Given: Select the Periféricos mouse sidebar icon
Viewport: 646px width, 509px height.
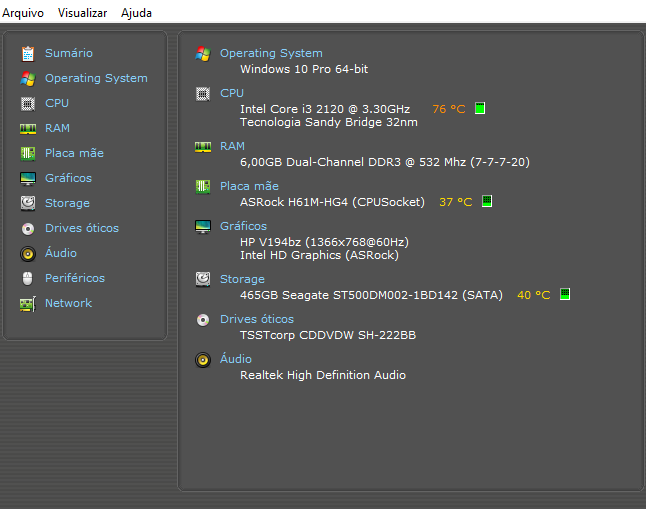Looking at the screenshot, I should (28, 279).
